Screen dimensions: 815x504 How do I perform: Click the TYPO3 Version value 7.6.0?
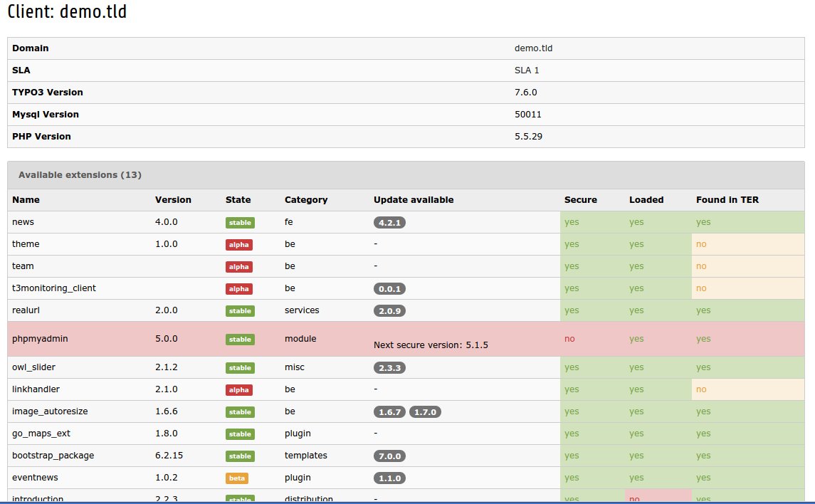pyautogui.click(x=526, y=92)
